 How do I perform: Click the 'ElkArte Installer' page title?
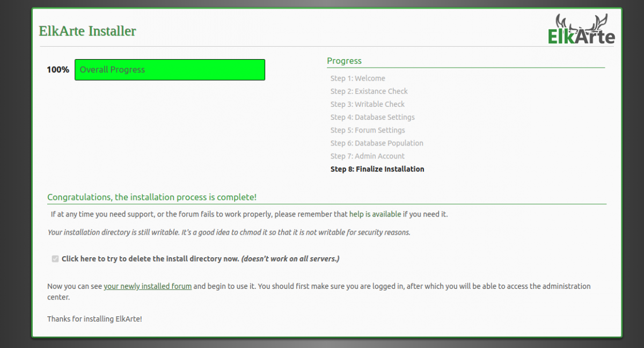tap(87, 31)
